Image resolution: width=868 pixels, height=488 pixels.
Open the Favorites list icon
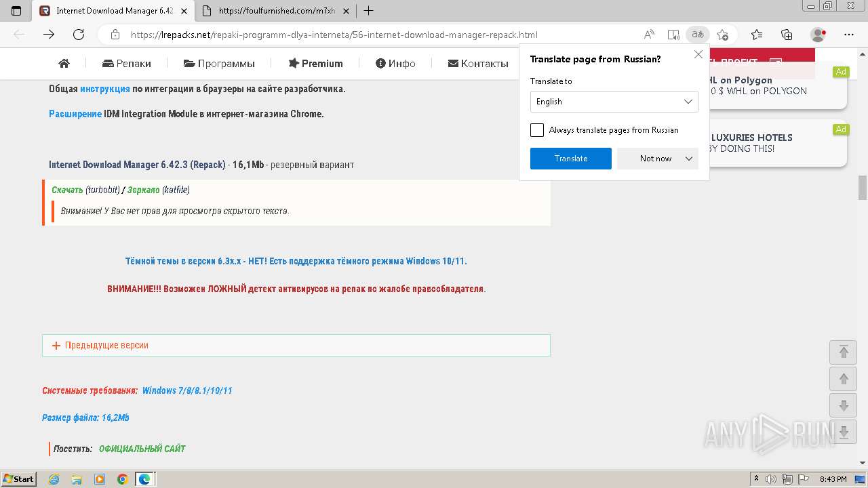[x=757, y=35]
